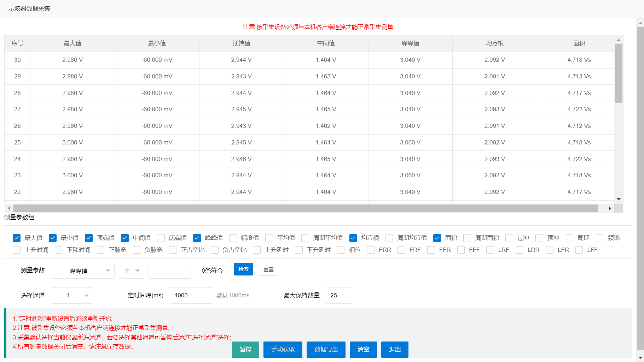Click the 面积 column header
The width and height of the screenshot is (644, 362).
[x=579, y=43]
